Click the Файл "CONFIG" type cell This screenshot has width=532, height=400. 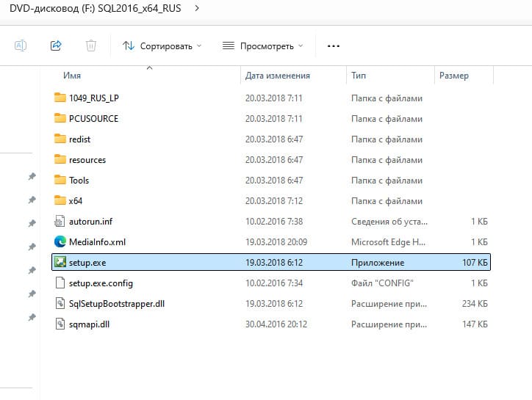point(382,283)
